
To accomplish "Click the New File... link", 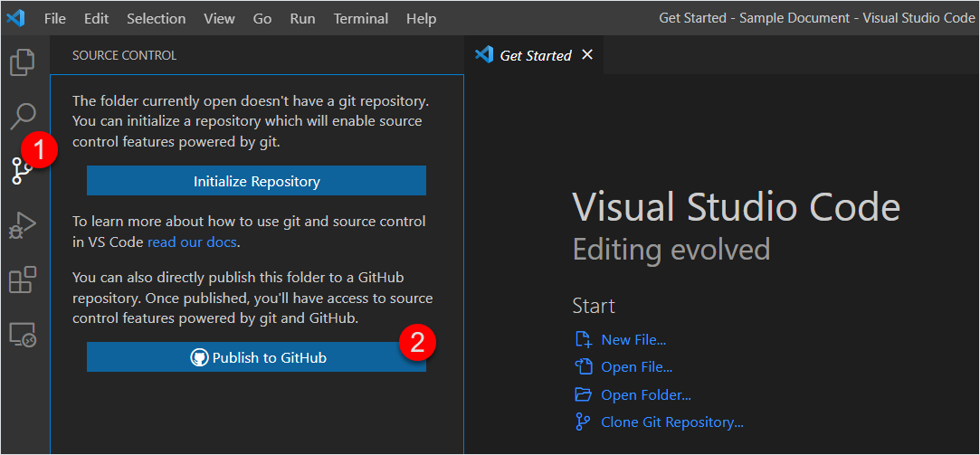I will click(633, 340).
